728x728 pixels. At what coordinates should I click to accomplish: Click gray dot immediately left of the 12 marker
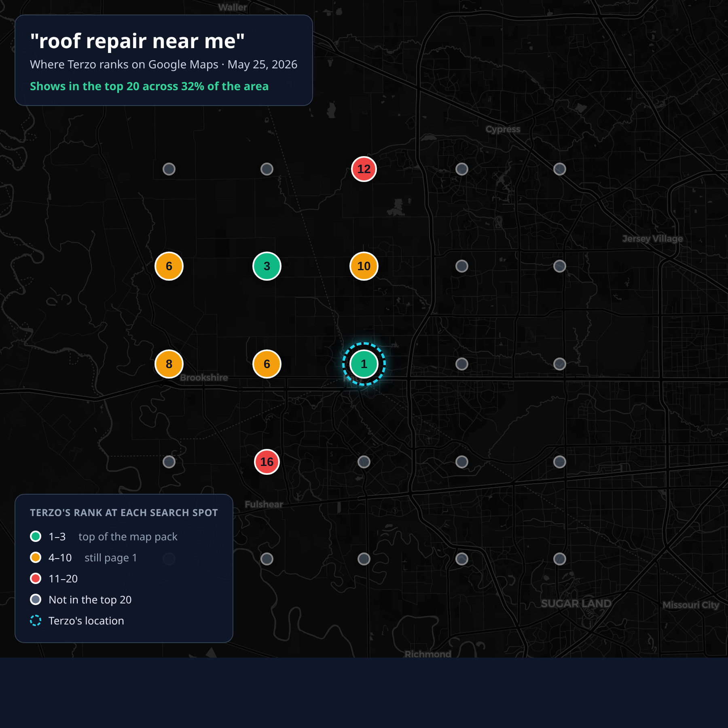[267, 169]
